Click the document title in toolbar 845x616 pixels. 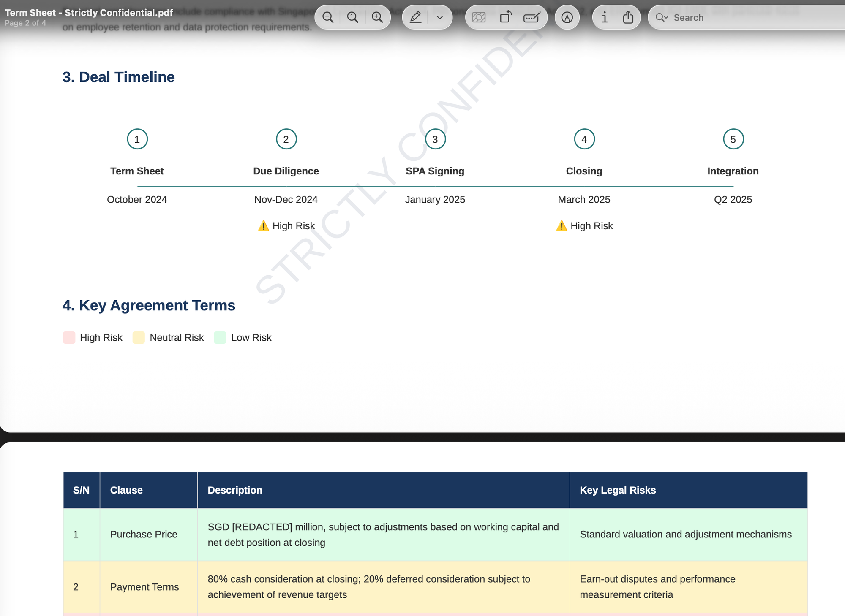tap(89, 13)
